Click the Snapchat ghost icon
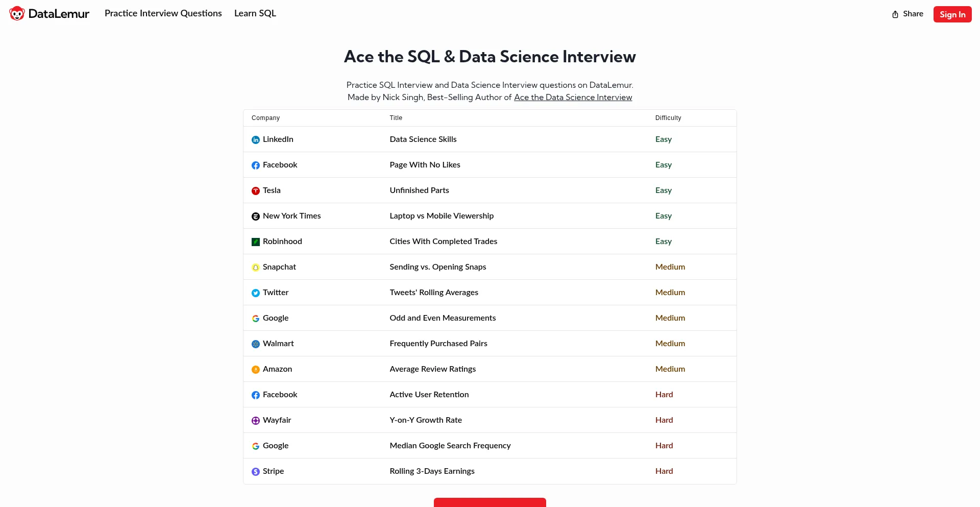 coord(256,268)
